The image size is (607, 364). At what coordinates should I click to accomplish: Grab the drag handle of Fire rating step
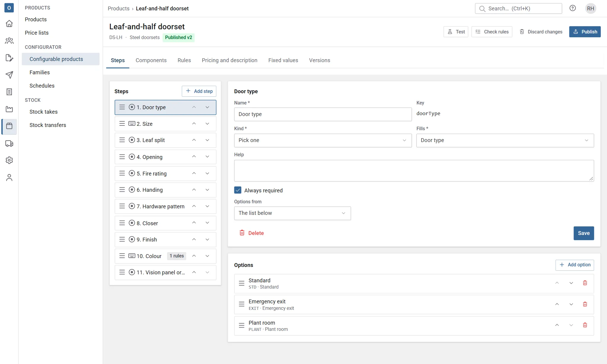coord(122,173)
